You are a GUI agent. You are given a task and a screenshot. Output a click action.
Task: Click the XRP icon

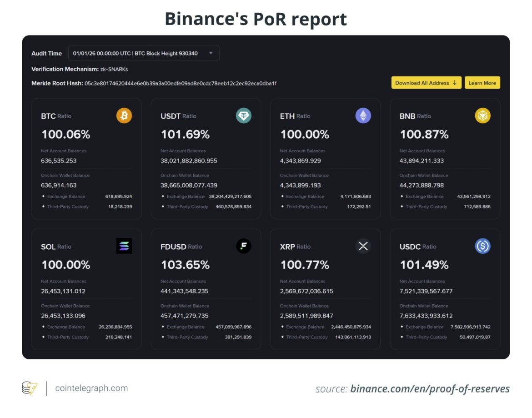coord(362,246)
